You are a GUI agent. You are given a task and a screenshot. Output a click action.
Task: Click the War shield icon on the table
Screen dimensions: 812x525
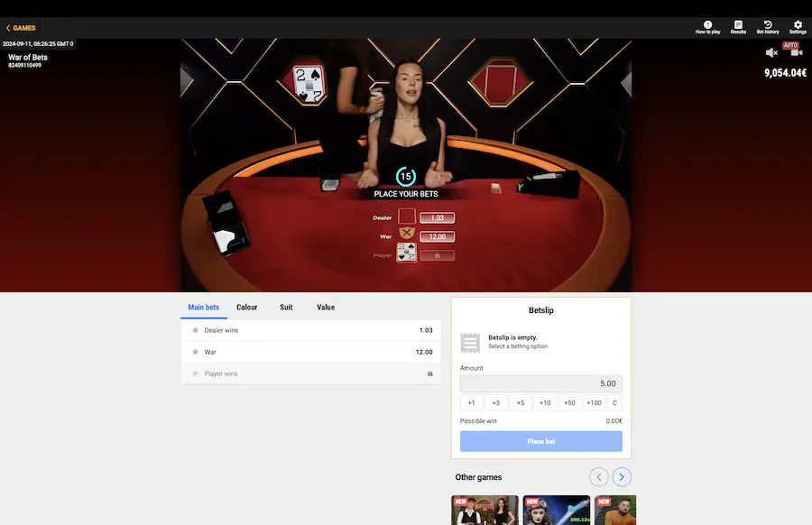click(406, 235)
